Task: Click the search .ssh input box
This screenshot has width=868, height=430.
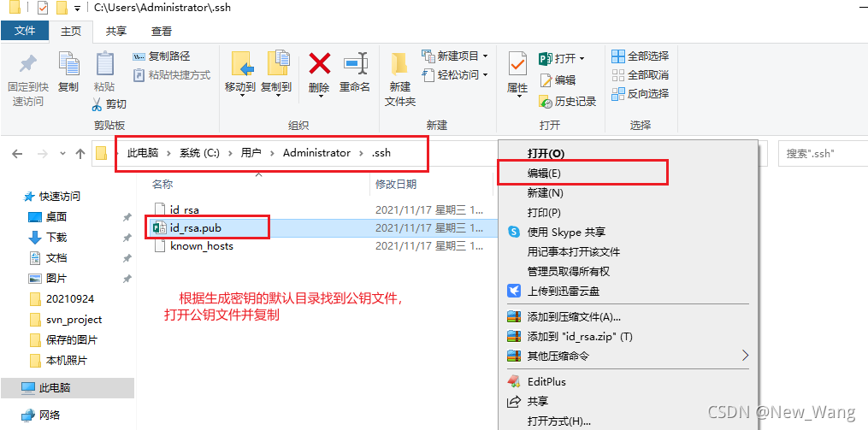Action: (822, 153)
